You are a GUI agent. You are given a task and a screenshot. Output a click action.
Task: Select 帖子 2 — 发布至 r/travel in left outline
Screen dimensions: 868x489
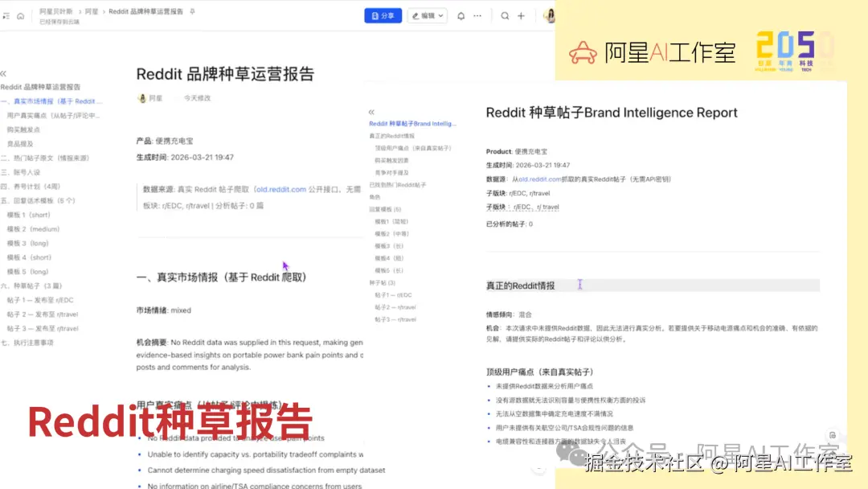click(43, 314)
